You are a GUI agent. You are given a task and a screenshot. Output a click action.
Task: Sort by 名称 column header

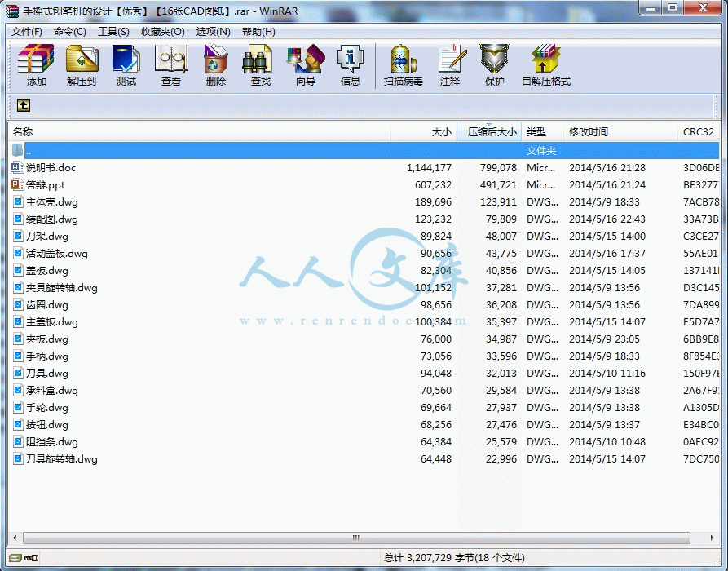pyautogui.click(x=200, y=132)
